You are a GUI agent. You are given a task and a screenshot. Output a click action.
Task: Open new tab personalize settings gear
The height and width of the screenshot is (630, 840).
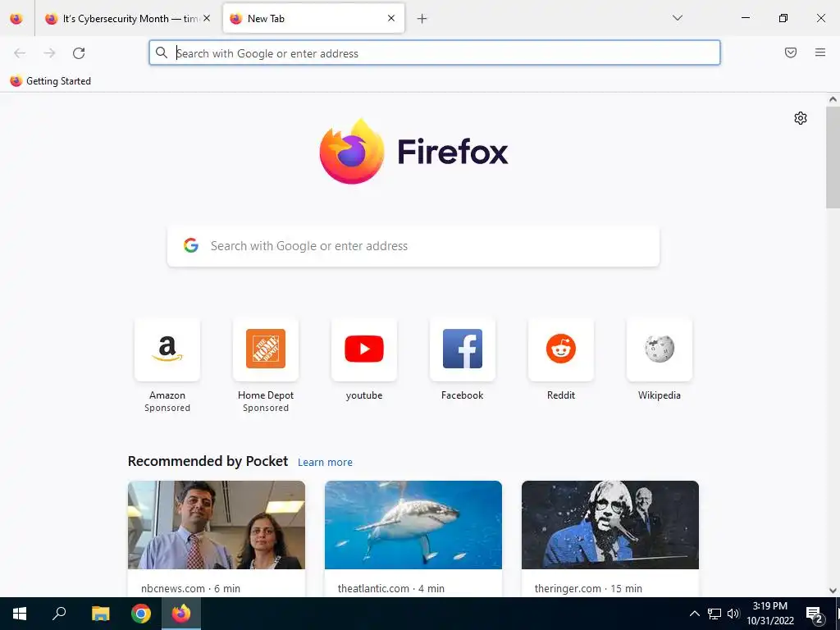[x=800, y=118]
